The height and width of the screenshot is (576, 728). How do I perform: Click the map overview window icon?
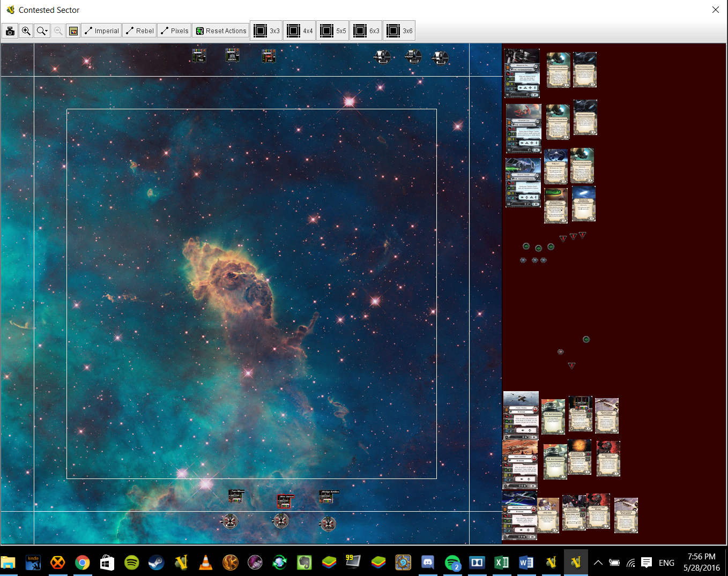point(73,31)
